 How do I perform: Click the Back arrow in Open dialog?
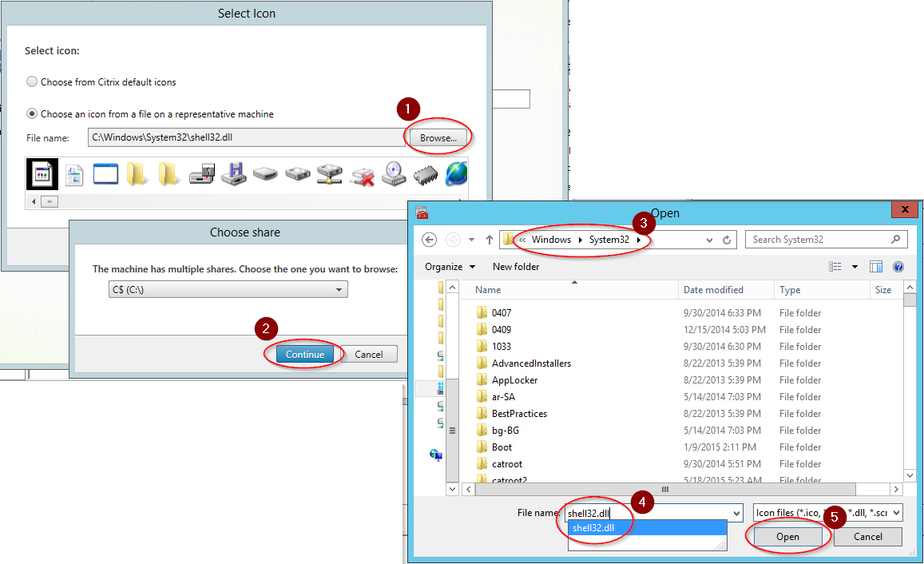point(429,240)
